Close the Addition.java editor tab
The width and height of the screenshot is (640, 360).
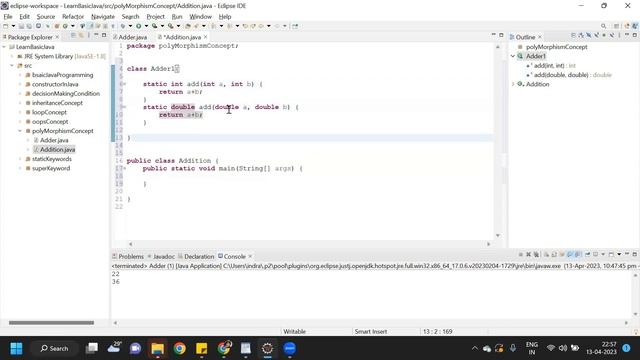[x=206, y=37]
